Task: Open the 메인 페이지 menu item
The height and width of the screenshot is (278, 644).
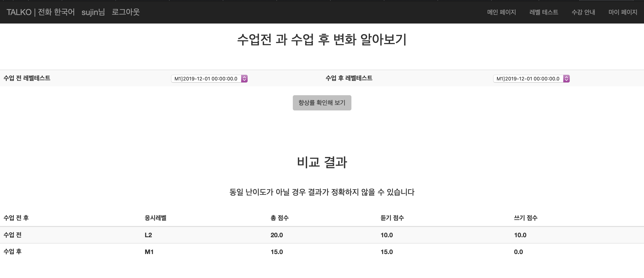Action: (502, 12)
